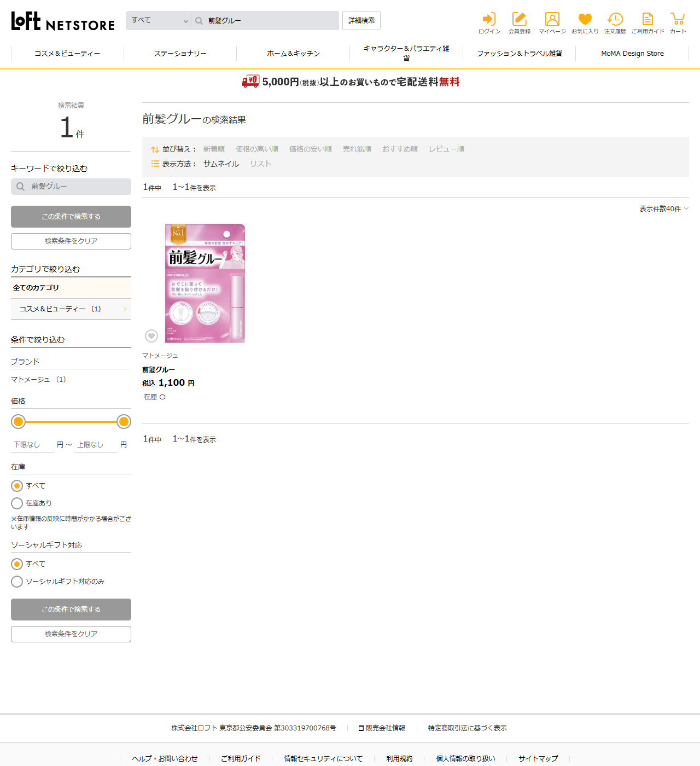Click the 前髪グルー product name link
This screenshot has width=700, height=766.
coord(159,370)
